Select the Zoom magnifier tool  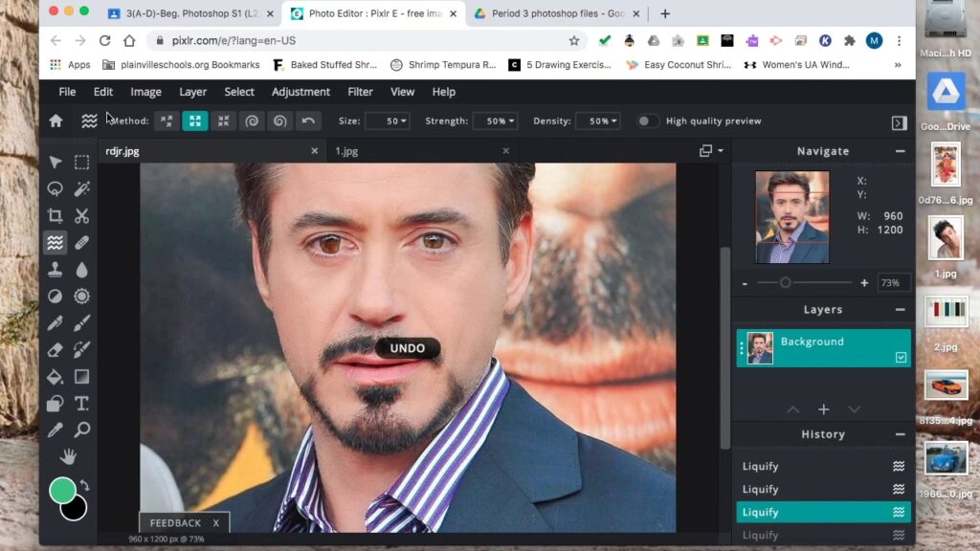[82, 430]
